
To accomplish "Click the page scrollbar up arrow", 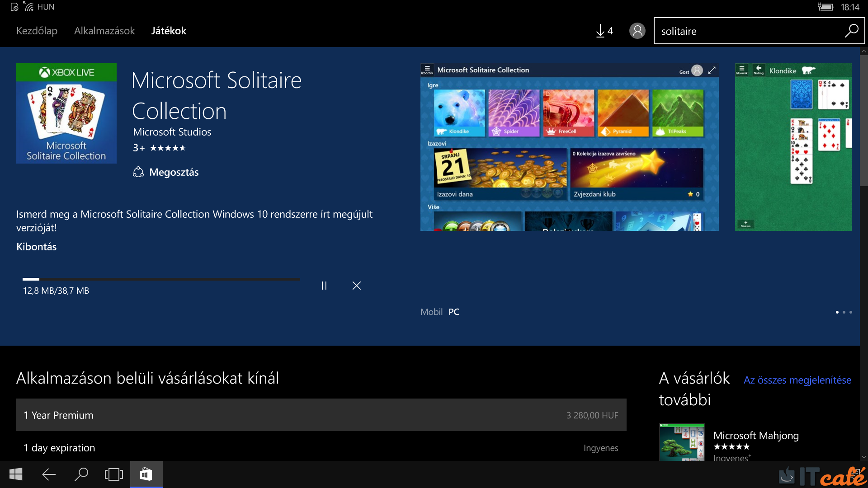I will [x=864, y=51].
